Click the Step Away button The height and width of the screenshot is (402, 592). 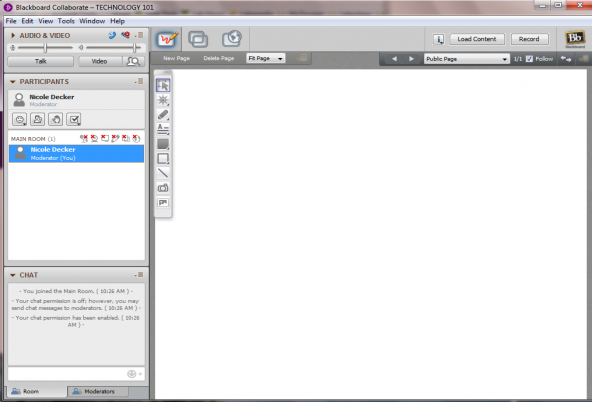tap(37, 119)
